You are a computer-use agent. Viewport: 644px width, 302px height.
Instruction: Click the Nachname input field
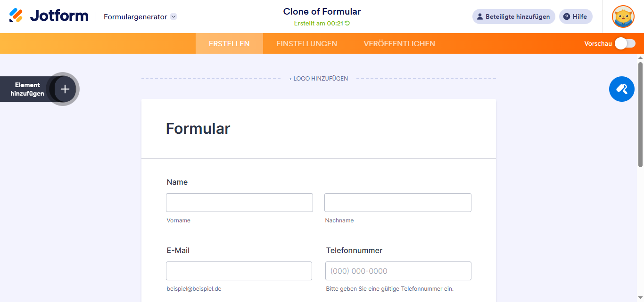(x=397, y=203)
